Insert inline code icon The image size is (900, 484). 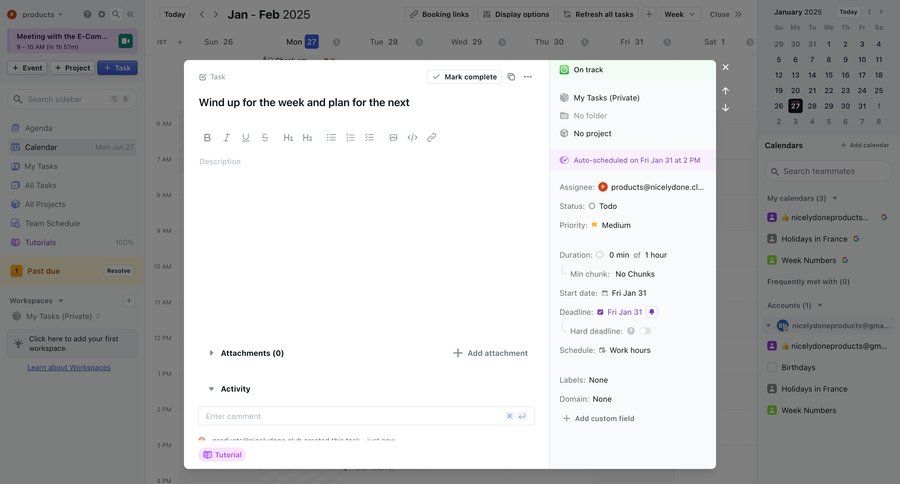point(412,137)
